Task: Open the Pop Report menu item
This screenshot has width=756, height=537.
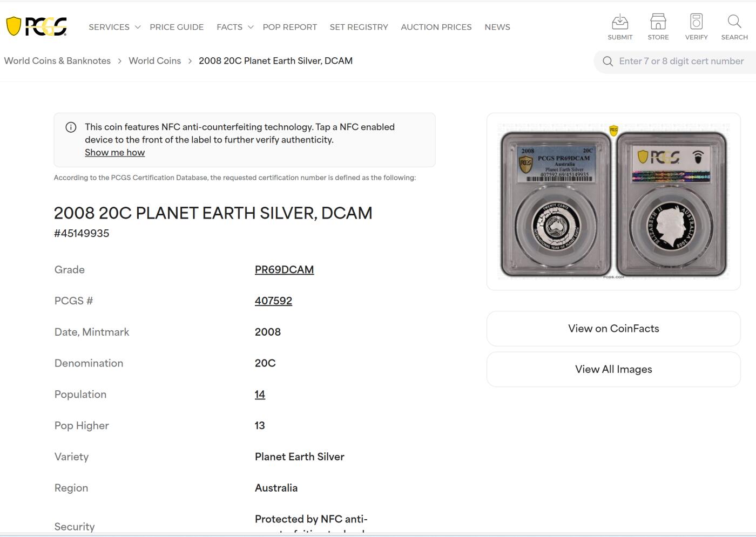Action: pyautogui.click(x=289, y=27)
